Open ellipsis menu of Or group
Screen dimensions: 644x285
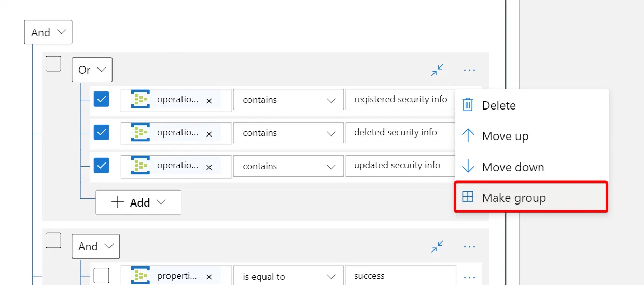(469, 70)
